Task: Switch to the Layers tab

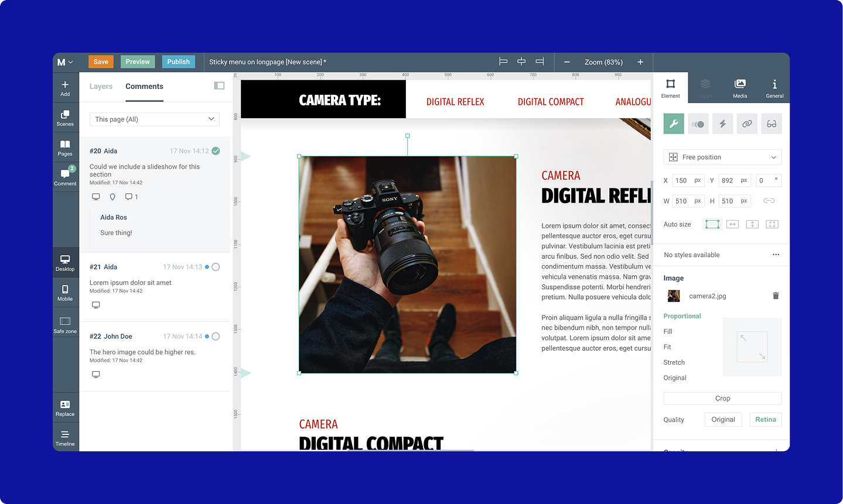Action: click(x=100, y=86)
